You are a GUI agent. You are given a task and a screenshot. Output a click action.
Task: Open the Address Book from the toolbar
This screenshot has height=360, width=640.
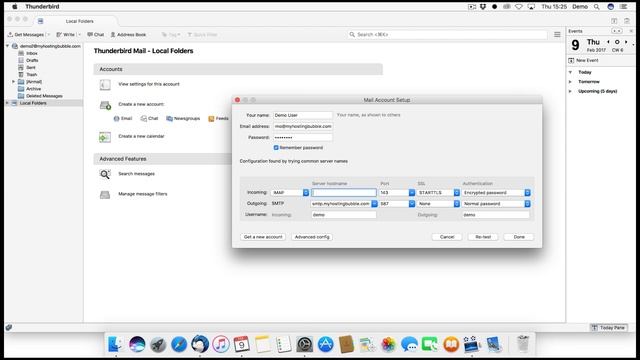pyautogui.click(x=128, y=35)
